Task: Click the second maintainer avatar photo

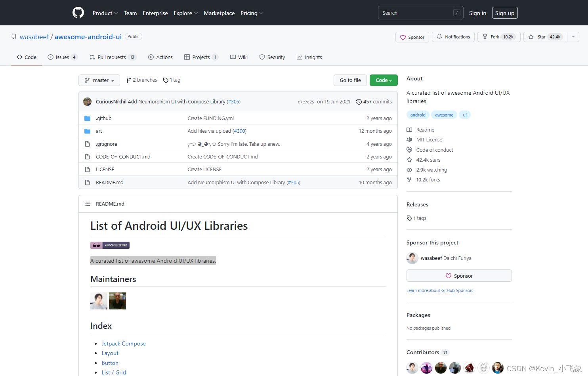Action: coord(117,301)
